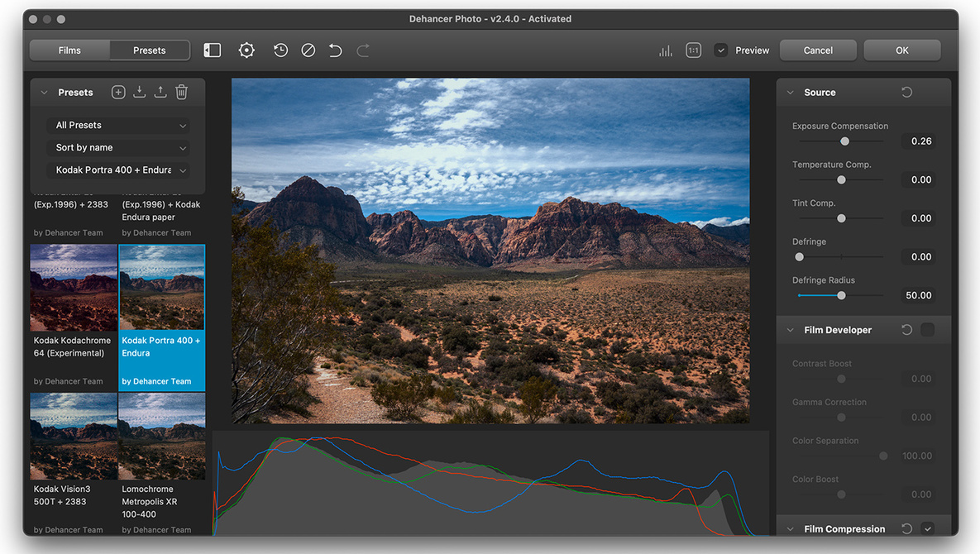Redo with the forward arrow icon
The height and width of the screenshot is (554, 980).
(x=363, y=50)
